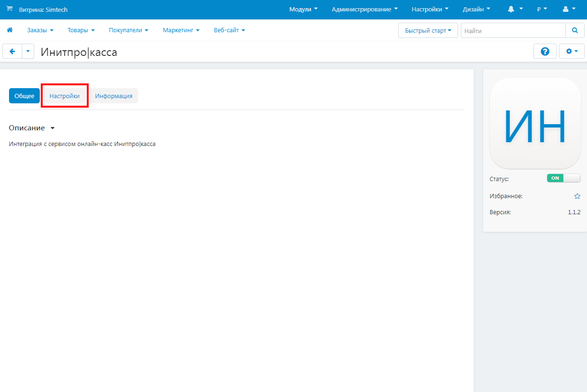This screenshot has width=587, height=392.
Task: Click the Избранное: label
Action: [x=506, y=196]
